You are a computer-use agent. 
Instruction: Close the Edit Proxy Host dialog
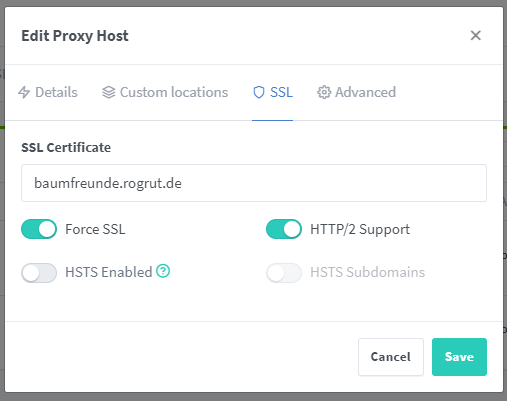(x=476, y=35)
